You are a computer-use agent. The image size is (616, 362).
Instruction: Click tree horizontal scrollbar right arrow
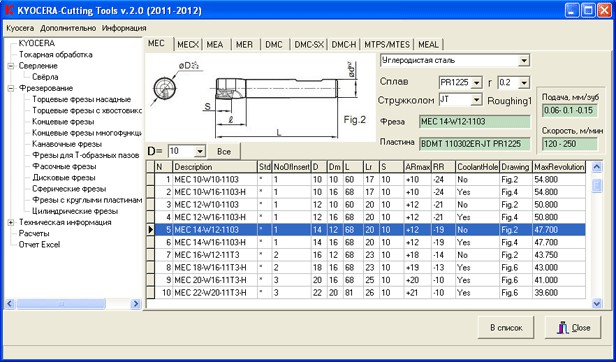(136, 303)
